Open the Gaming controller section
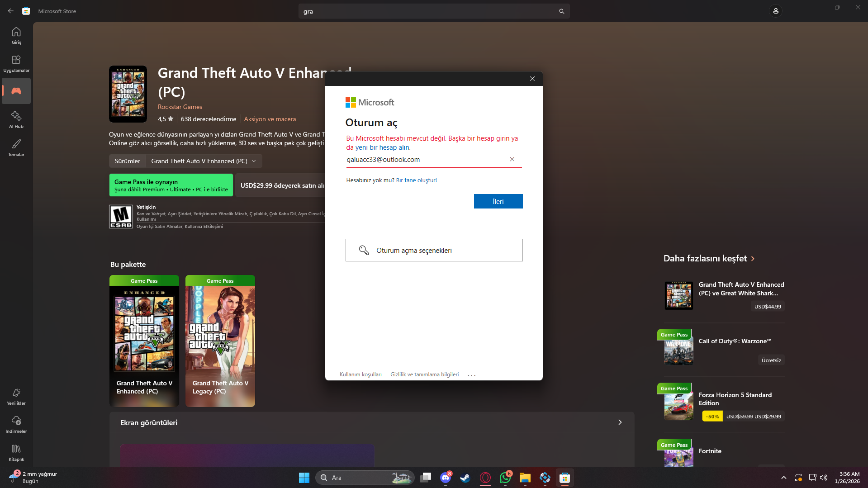The width and height of the screenshot is (868, 488). [x=16, y=91]
